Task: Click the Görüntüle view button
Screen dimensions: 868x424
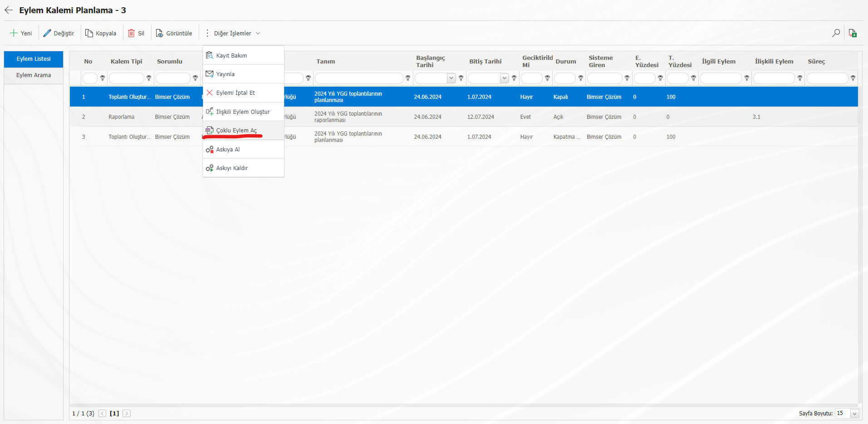Action: 174,33
